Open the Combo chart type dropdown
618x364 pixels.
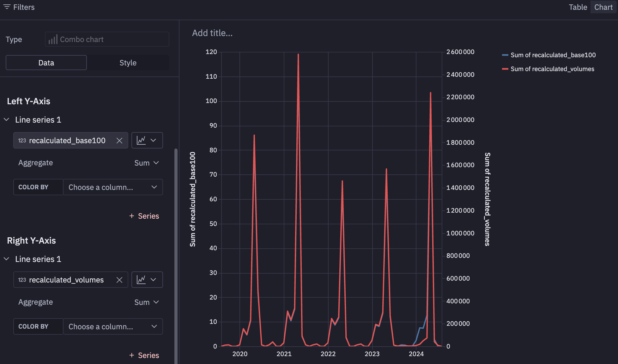click(x=107, y=39)
